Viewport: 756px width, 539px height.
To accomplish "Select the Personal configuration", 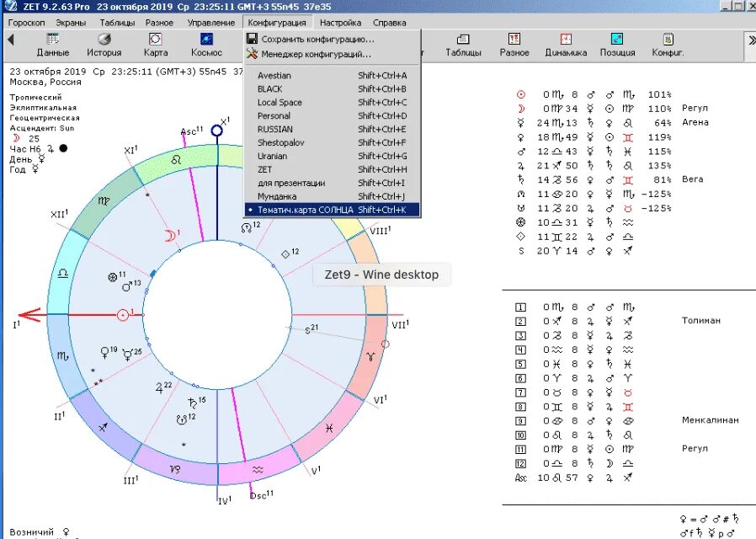I will click(x=333, y=115).
